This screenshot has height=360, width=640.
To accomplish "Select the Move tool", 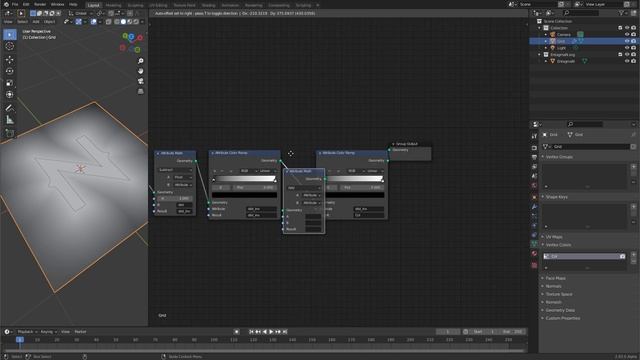I will pyautogui.click(x=10, y=60).
